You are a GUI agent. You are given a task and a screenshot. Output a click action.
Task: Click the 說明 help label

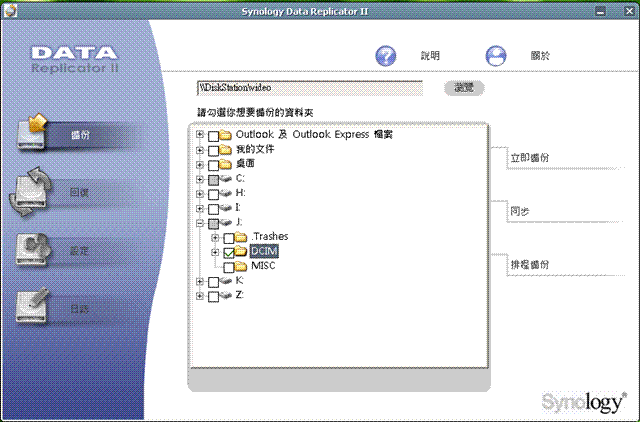(x=430, y=56)
